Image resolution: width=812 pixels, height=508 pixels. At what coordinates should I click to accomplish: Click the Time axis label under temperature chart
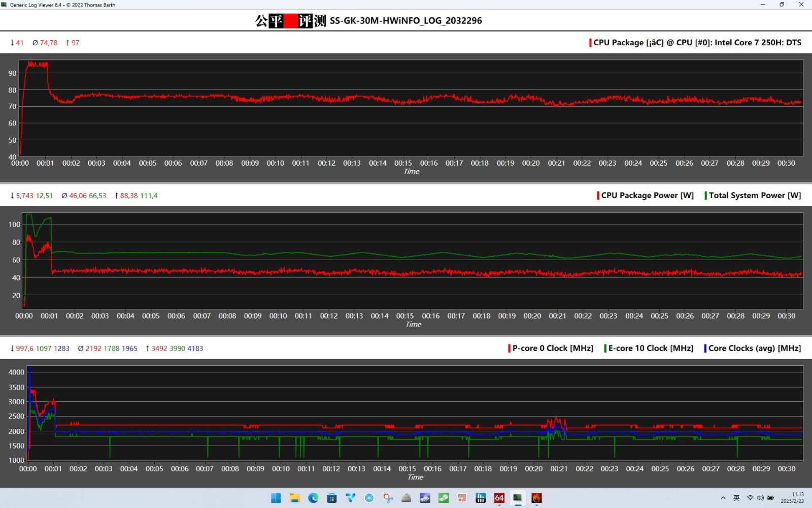412,172
